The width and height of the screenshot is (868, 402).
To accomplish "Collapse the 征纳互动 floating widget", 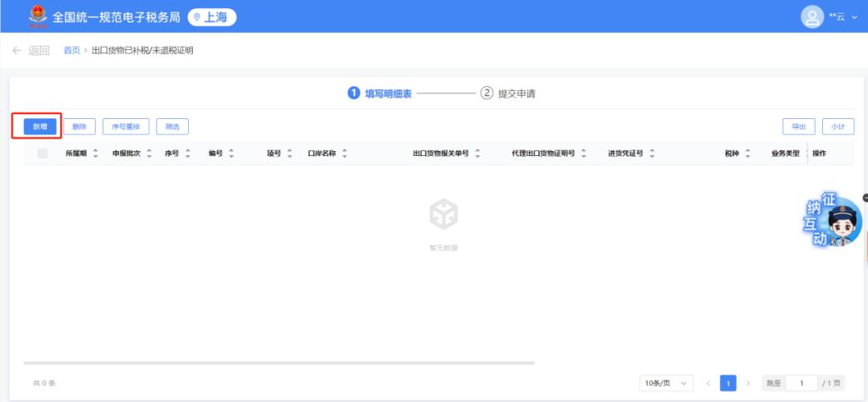I will coord(866,198).
